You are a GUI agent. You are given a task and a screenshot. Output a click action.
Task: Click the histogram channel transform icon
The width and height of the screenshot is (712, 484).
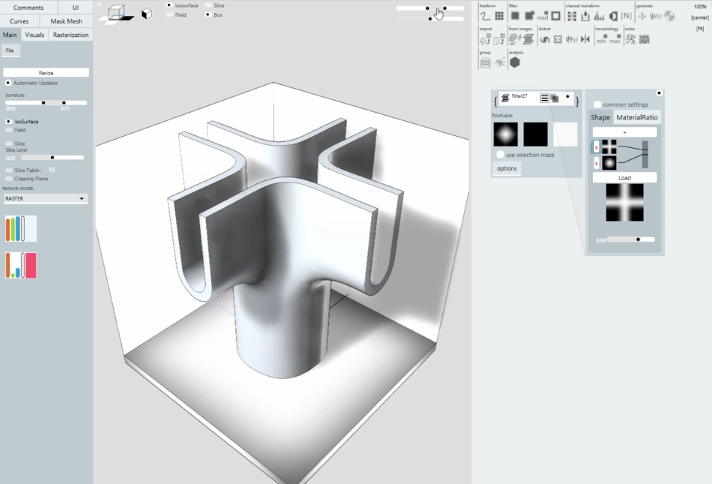[599, 16]
